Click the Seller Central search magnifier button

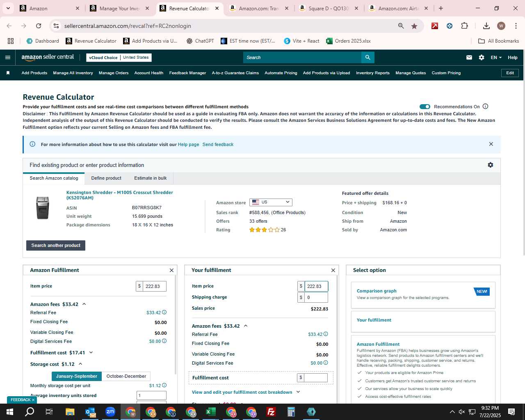[x=368, y=57]
